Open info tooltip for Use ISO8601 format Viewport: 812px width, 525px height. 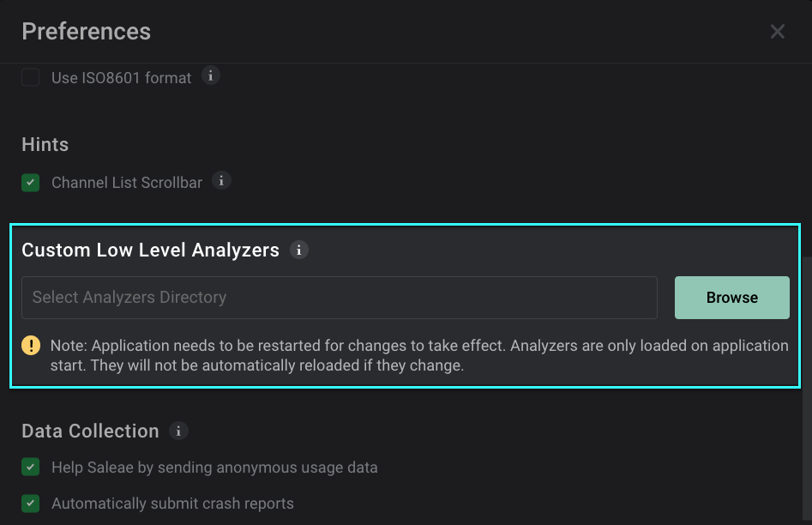tap(211, 76)
